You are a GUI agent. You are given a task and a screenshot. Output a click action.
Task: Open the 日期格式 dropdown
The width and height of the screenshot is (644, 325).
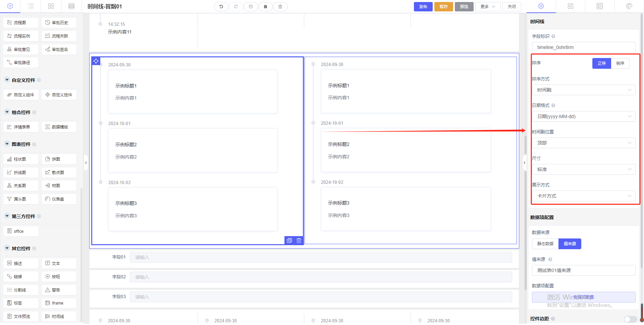(x=584, y=117)
